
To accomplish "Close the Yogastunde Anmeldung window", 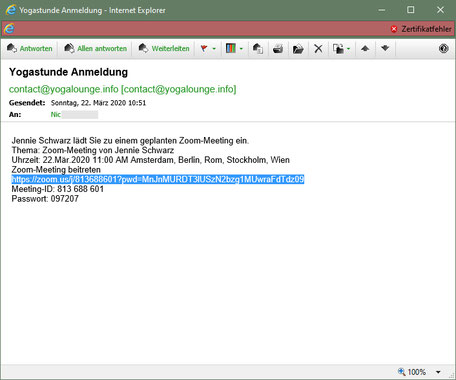I will point(440,10).
